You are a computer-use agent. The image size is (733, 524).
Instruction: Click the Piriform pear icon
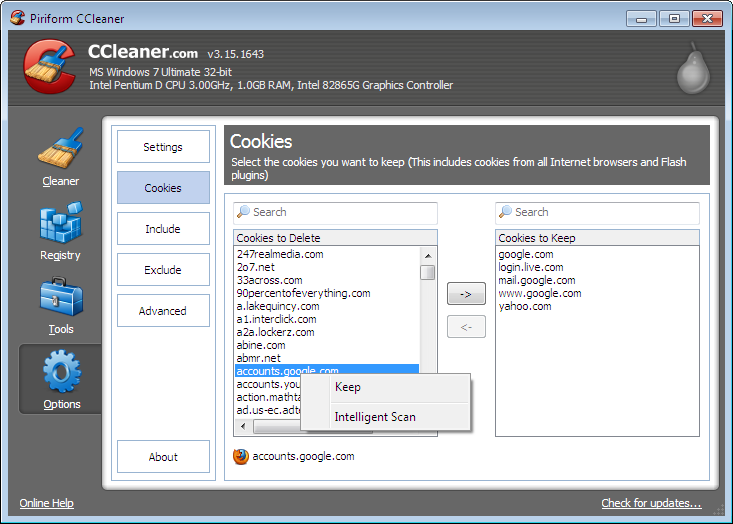694,68
